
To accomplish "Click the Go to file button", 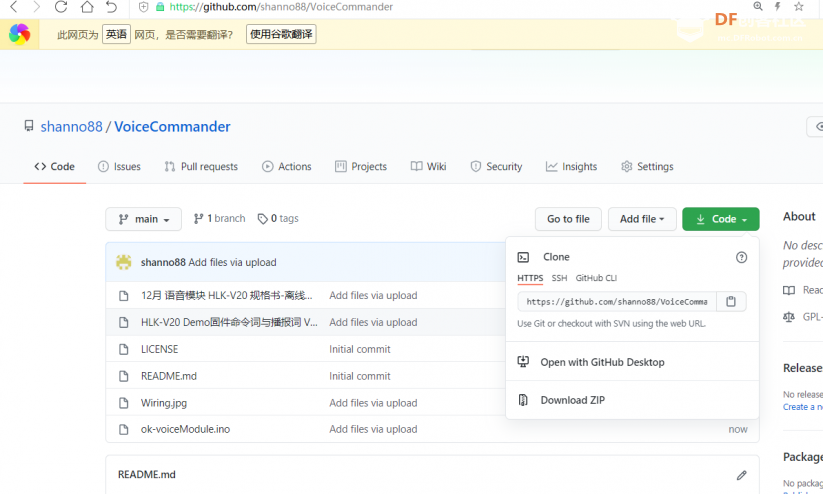I will point(568,219).
